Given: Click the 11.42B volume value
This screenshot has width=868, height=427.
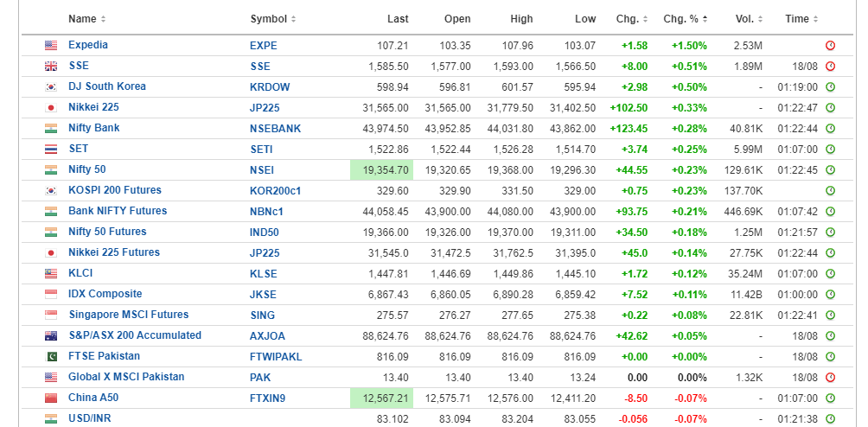Looking at the screenshot, I should [746, 295].
